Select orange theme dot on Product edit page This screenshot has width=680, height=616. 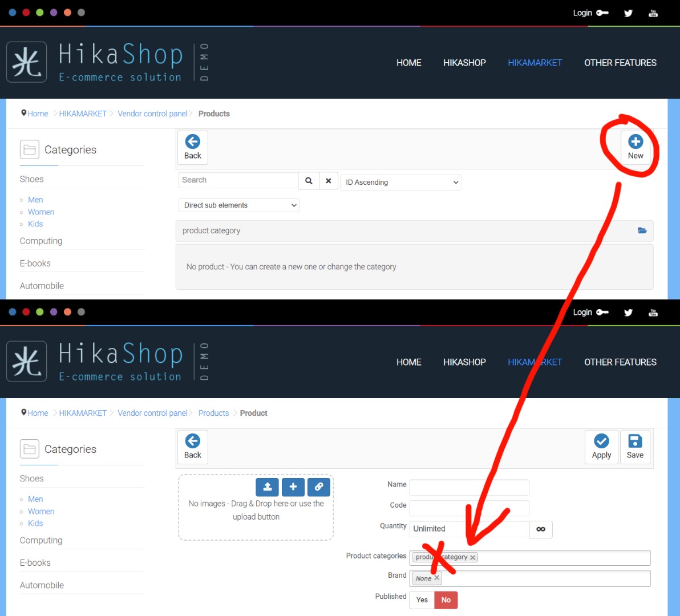coord(67,312)
